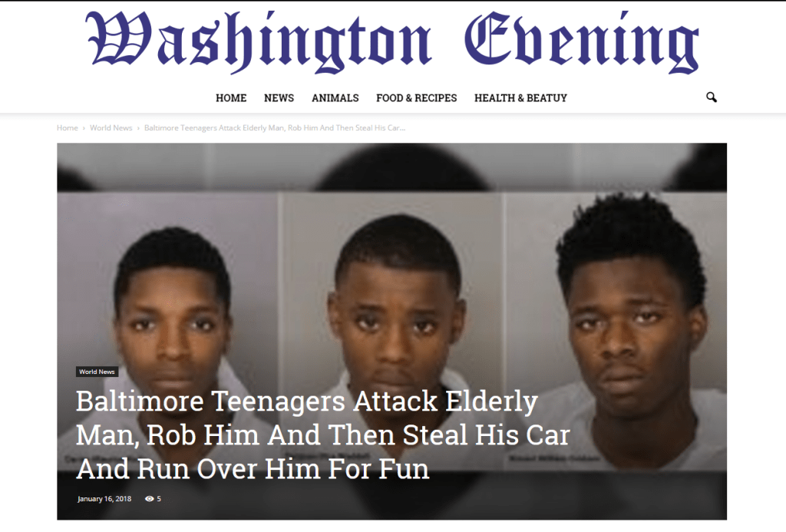Viewport: 786px width, 532px height.
Task: Select the World News category tag
Action: 97,372
